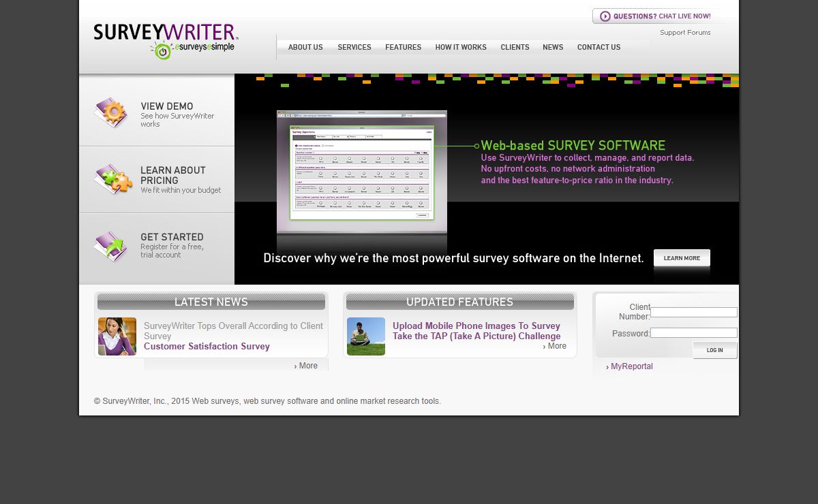
Task: Click into the Password field
Action: [x=693, y=333]
